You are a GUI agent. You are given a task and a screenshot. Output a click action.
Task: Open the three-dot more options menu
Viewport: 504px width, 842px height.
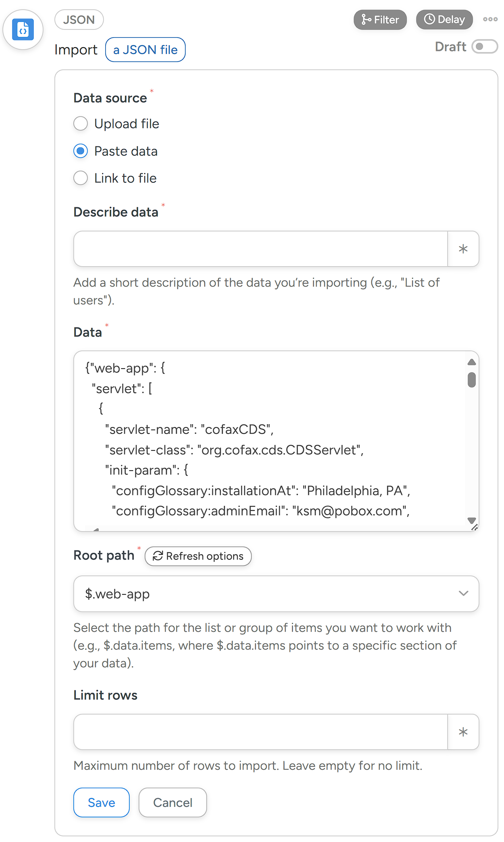pyautogui.click(x=490, y=19)
